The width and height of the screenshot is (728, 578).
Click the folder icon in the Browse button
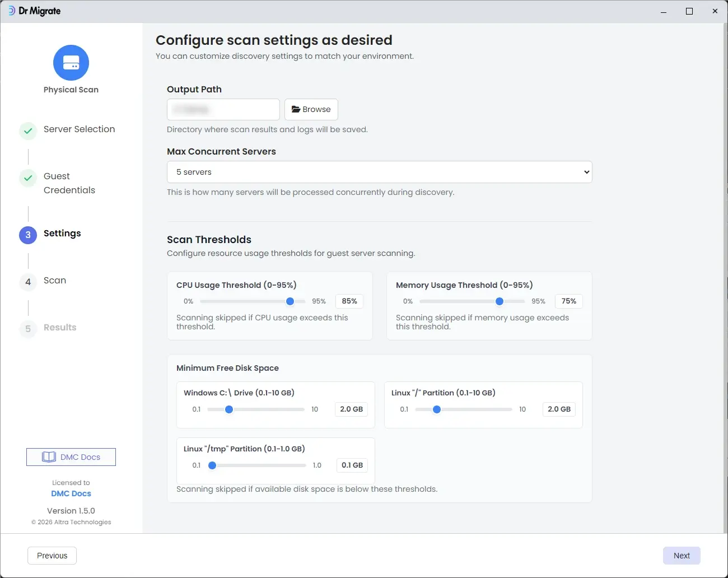296,109
